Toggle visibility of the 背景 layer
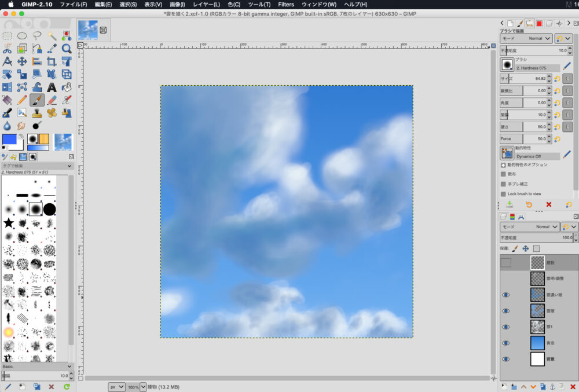The height and width of the screenshot is (392, 579). (506, 359)
